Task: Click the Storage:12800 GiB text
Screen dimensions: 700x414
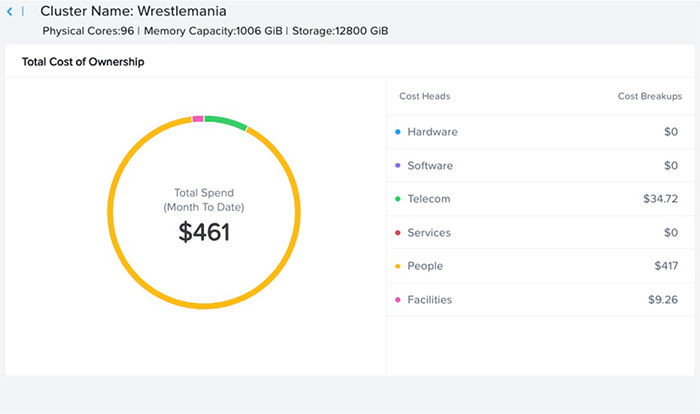Action: pos(340,31)
